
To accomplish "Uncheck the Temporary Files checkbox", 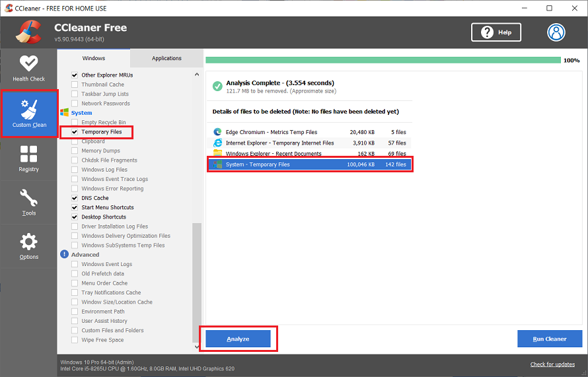I will pos(75,132).
